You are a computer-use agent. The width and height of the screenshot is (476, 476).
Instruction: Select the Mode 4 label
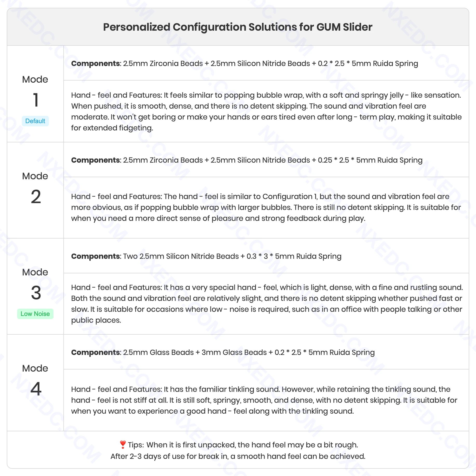[35, 368]
